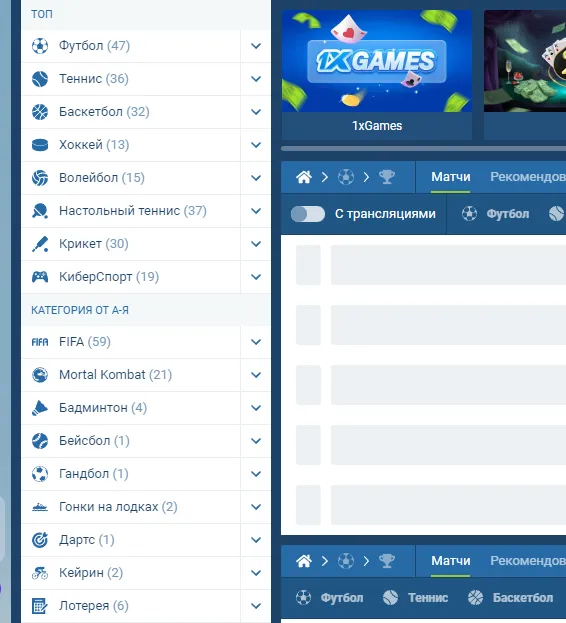Expand the Волейбол (15) chevron
This screenshot has height=623, width=566.
[x=256, y=178]
